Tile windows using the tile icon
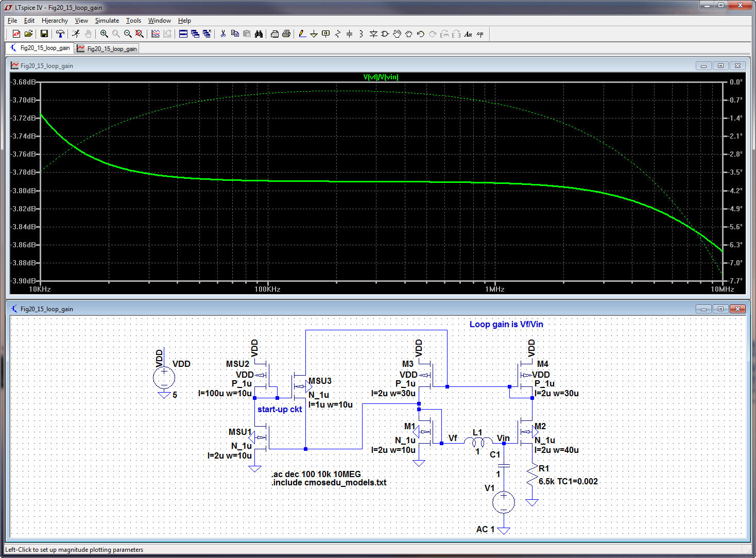Viewport: 756px width, 558px height. pos(183,34)
